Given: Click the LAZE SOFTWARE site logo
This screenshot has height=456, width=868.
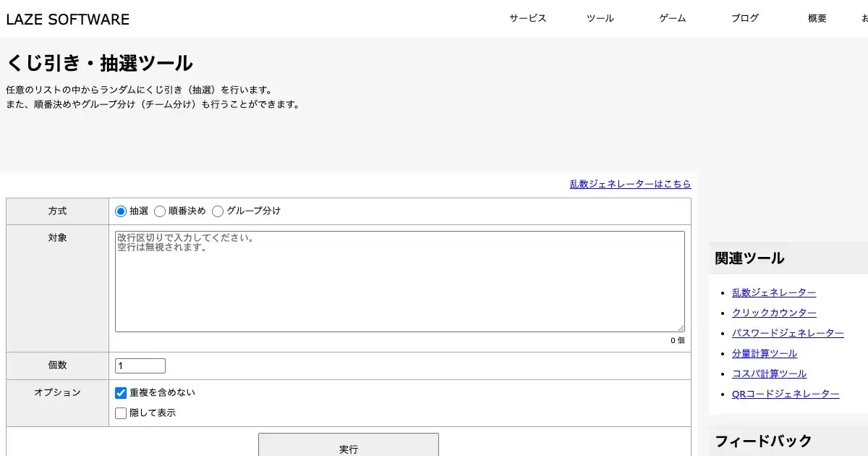Looking at the screenshot, I should (x=68, y=20).
